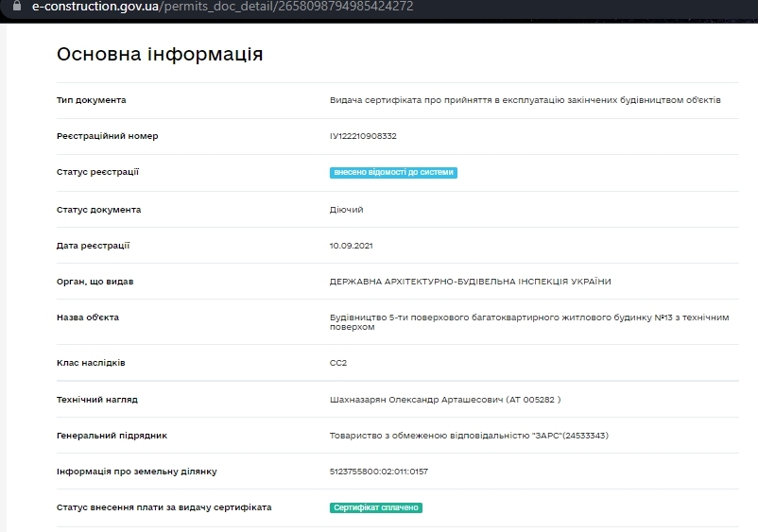758x532 pixels.
Task: Click the heading 'Основна інформація'
Action: pos(160,54)
